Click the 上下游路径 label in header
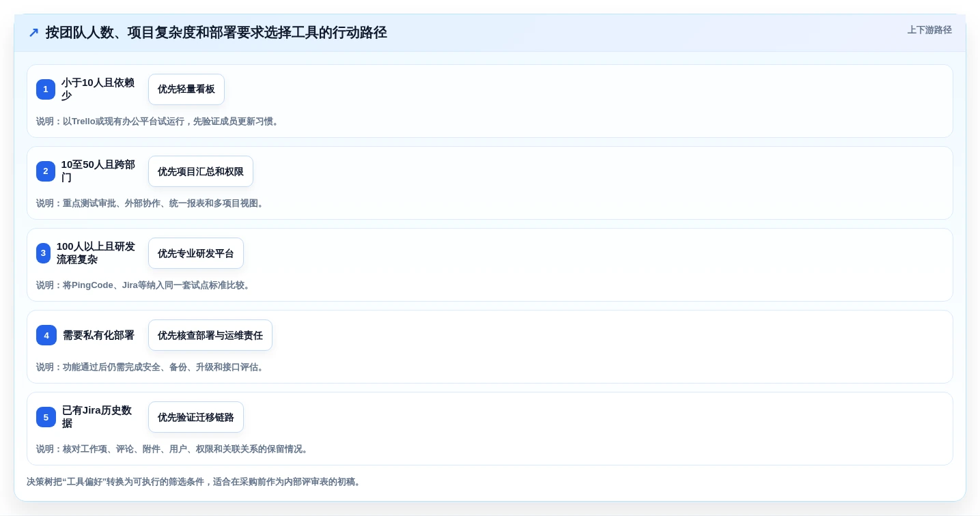The width and height of the screenshot is (980, 516). pos(929,30)
